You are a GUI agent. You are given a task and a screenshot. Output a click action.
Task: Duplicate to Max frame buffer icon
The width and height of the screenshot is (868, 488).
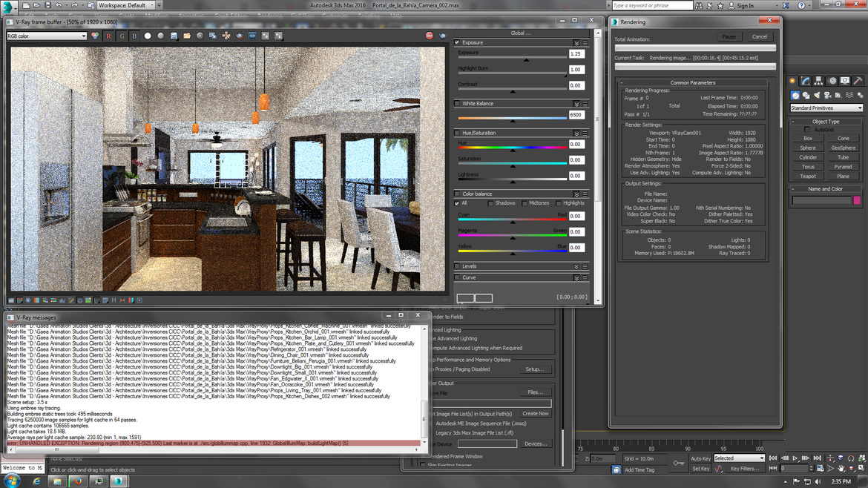click(213, 36)
